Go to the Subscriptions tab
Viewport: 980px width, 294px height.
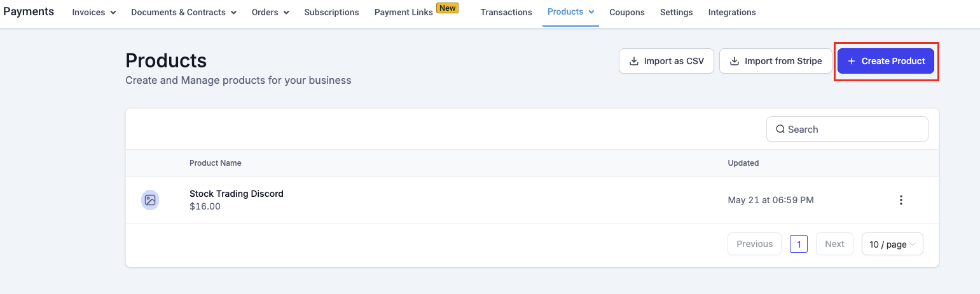(331, 12)
